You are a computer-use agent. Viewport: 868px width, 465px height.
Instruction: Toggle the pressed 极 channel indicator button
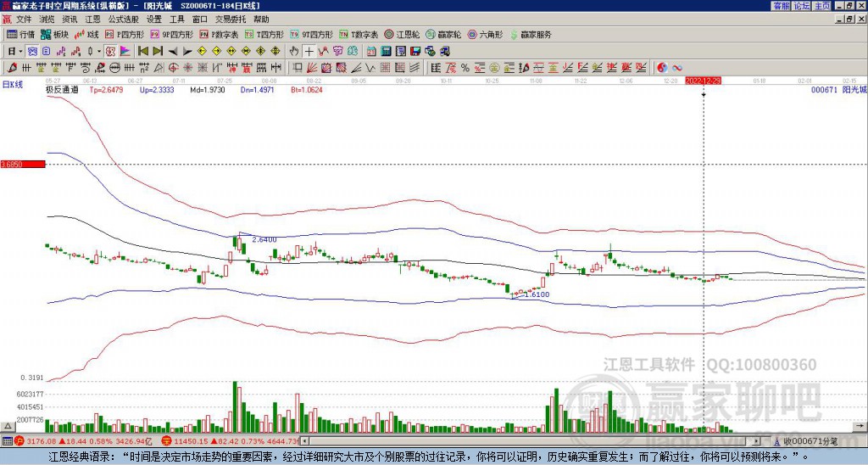tap(110, 51)
